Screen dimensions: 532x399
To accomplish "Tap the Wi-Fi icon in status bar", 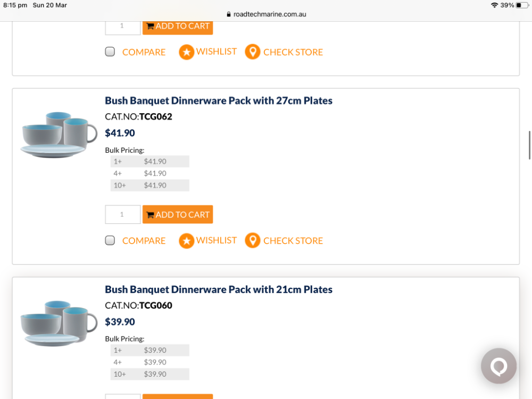I will [x=494, y=5].
